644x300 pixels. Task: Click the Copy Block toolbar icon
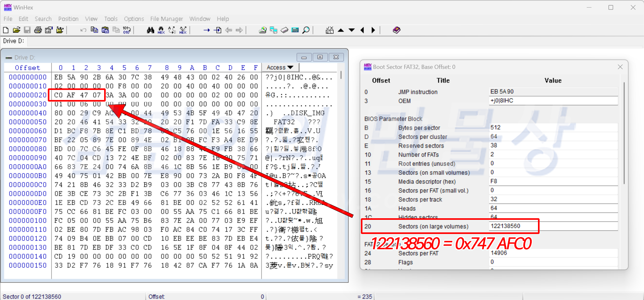[x=94, y=30]
